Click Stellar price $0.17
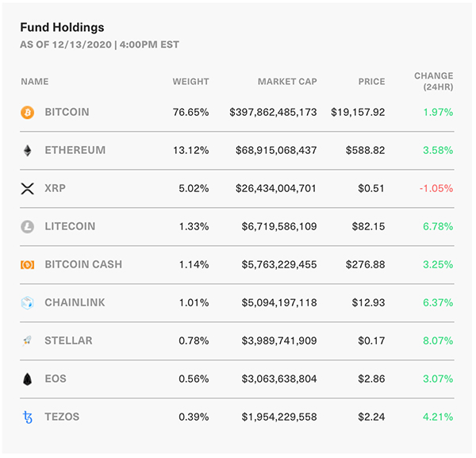This screenshot has width=476, height=458. point(371,341)
